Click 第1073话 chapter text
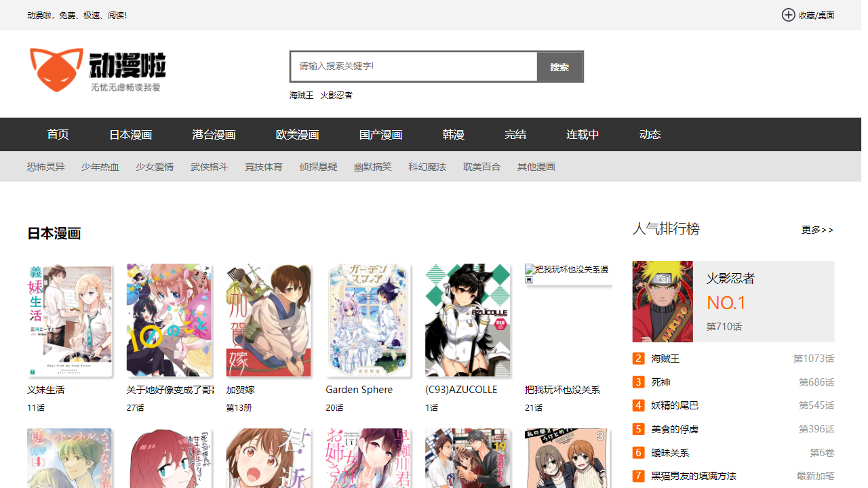 (814, 359)
